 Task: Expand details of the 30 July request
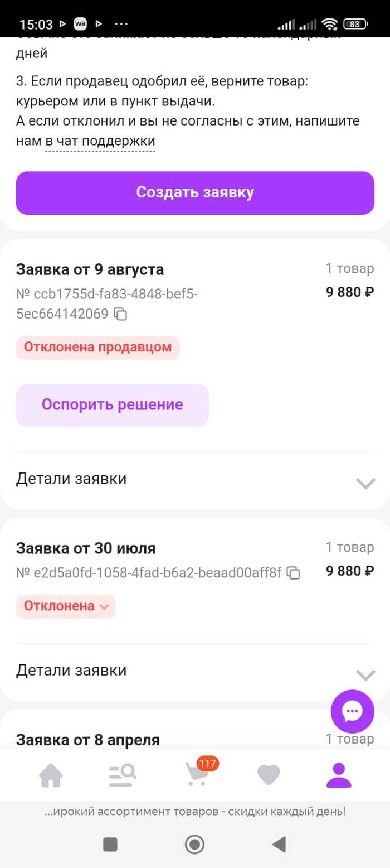(365, 675)
